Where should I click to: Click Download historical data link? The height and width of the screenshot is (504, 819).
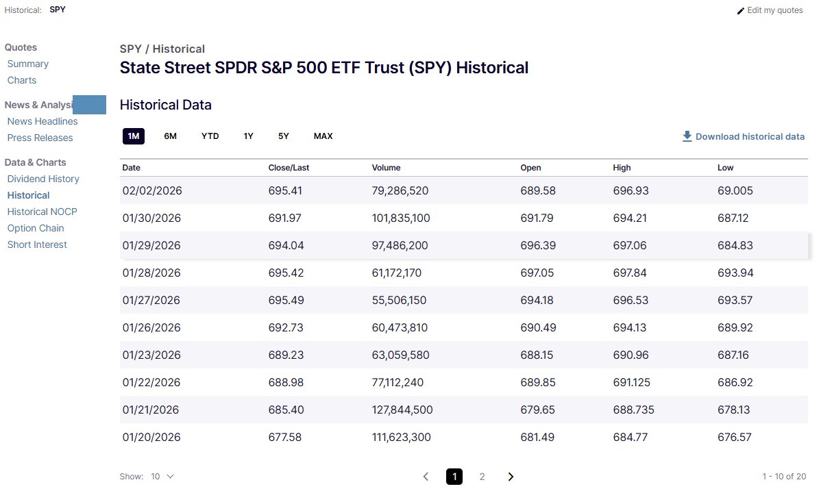pos(750,136)
